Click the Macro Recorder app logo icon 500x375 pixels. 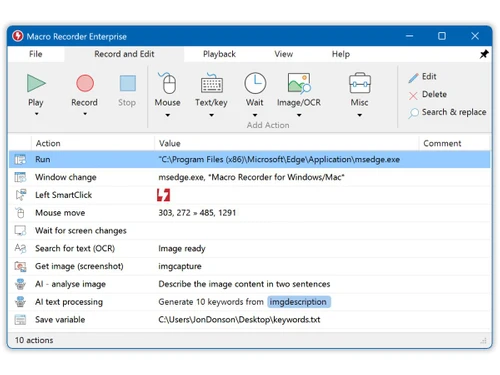[x=18, y=36]
